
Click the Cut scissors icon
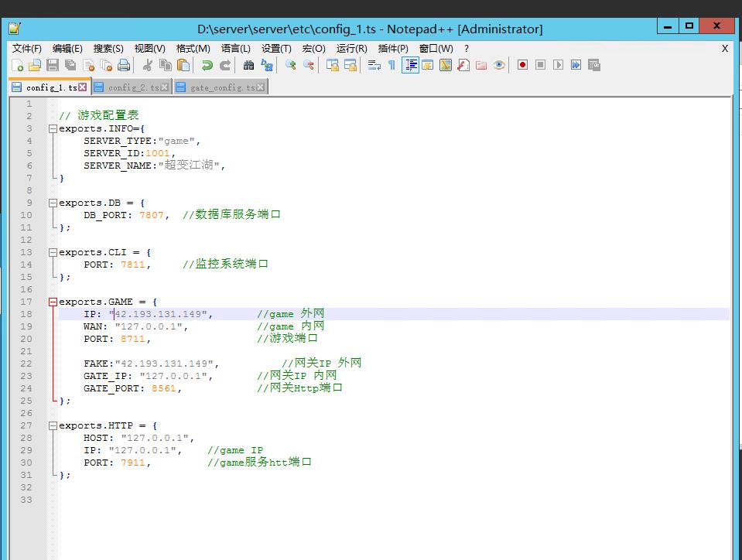(147, 66)
